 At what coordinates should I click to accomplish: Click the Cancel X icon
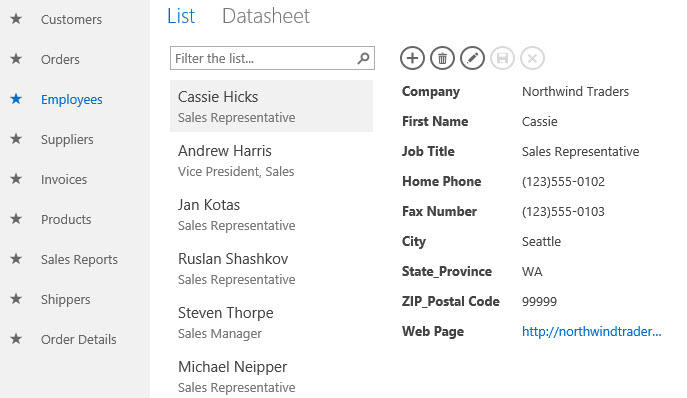pyautogui.click(x=532, y=58)
